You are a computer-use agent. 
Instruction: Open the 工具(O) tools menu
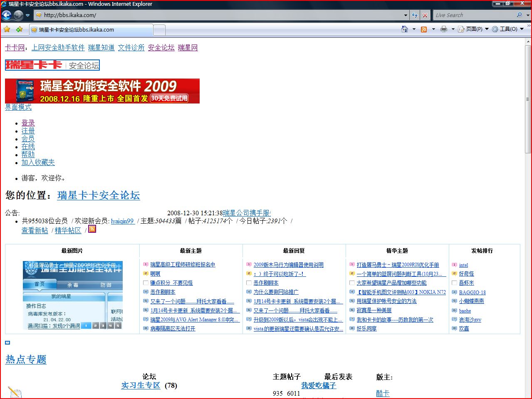[507, 29]
